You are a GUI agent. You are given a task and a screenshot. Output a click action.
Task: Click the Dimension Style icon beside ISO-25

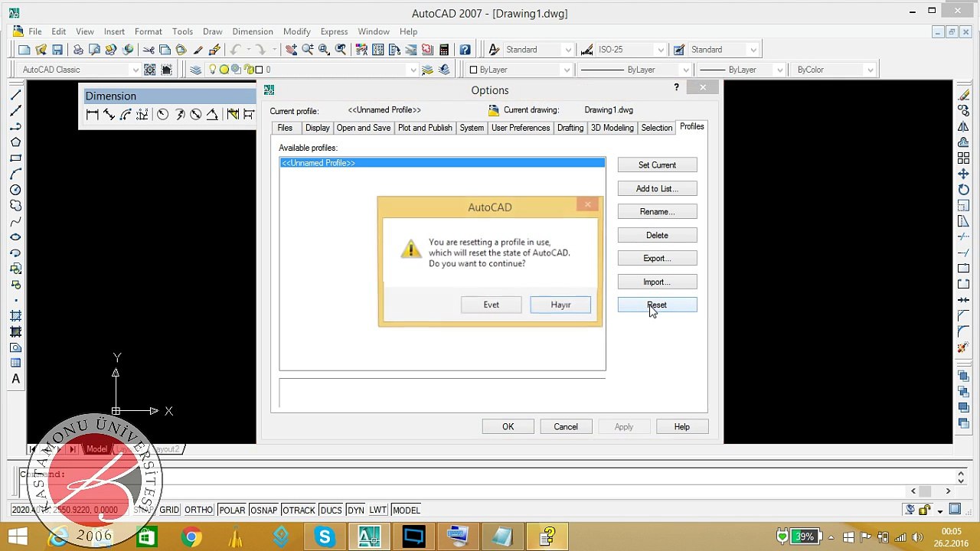(x=586, y=50)
